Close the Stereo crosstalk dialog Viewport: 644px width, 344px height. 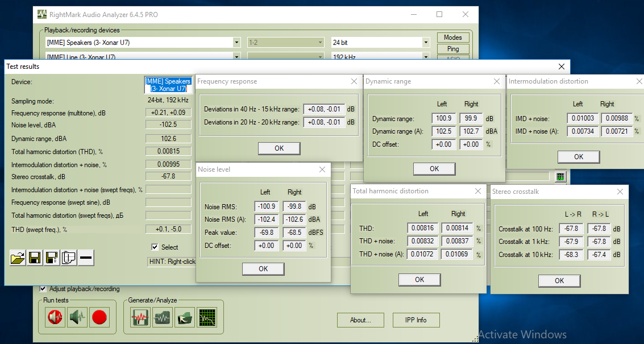621,192
